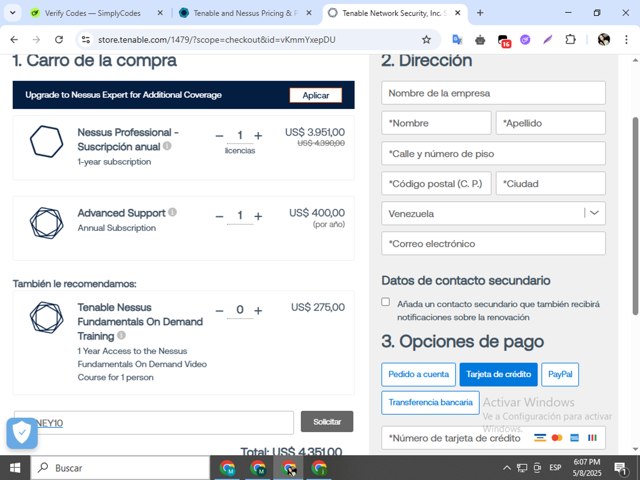640x480 pixels.
Task: Open the Venezuela country dropdown
Action: pyautogui.click(x=493, y=213)
